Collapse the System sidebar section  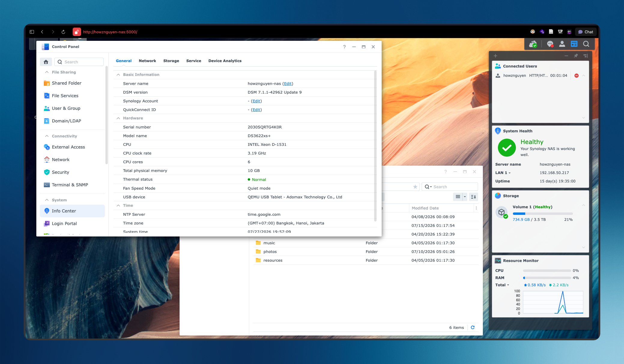pyautogui.click(x=47, y=200)
